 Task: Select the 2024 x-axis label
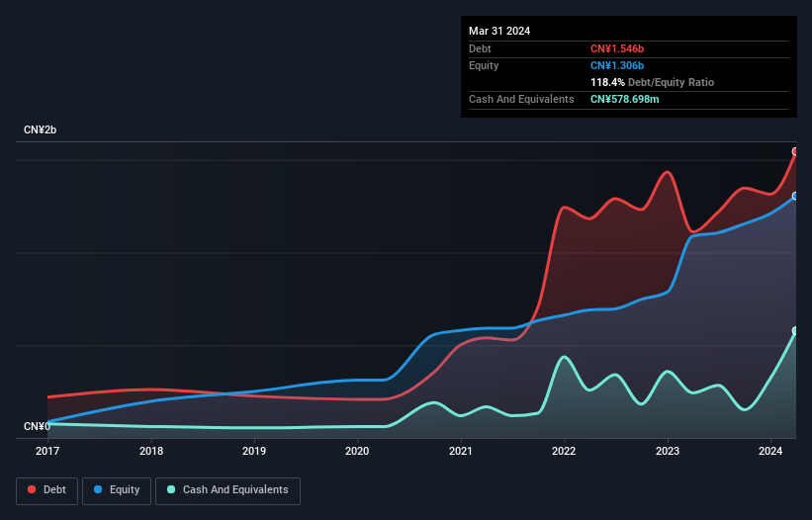tap(770, 451)
